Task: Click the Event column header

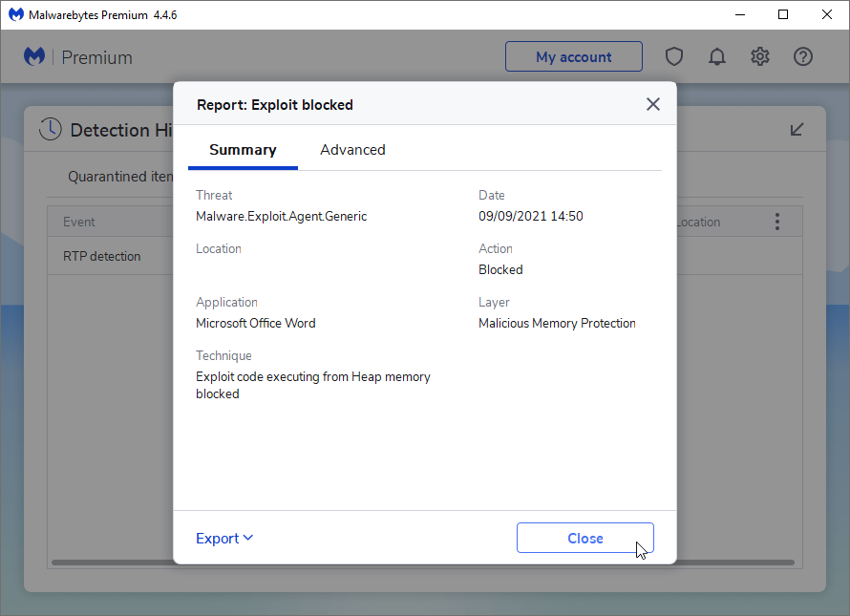Action: click(x=79, y=223)
